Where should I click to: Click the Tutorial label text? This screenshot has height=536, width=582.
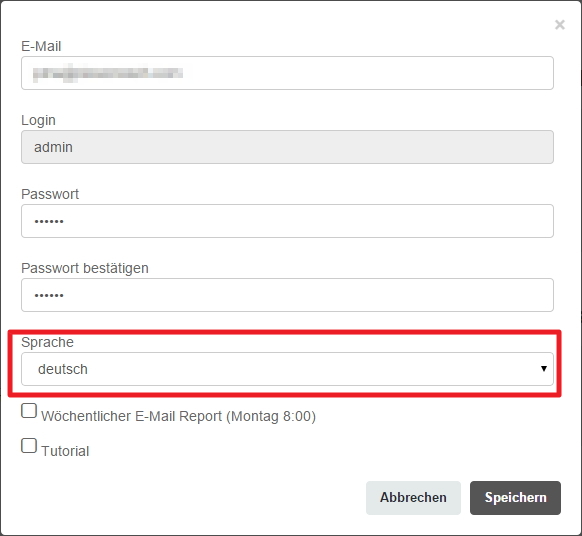click(65, 451)
